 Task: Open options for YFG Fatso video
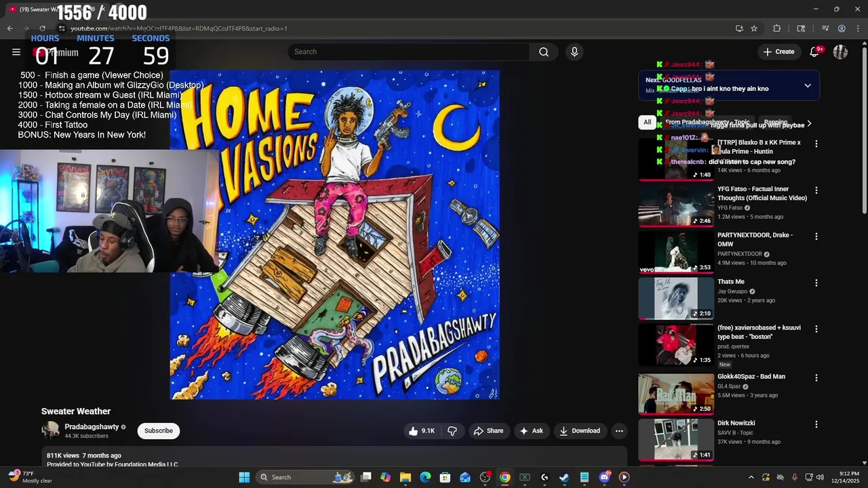[x=816, y=190]
